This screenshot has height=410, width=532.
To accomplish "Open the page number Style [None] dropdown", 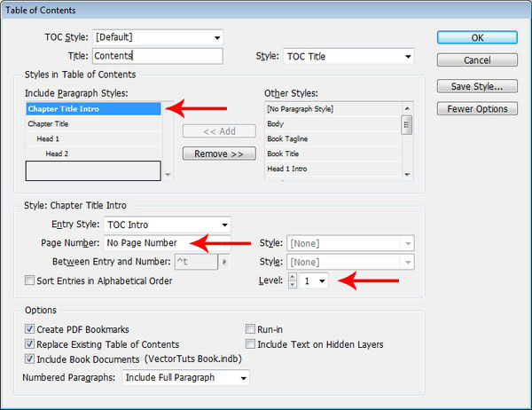I will click(x=350, y=243).
